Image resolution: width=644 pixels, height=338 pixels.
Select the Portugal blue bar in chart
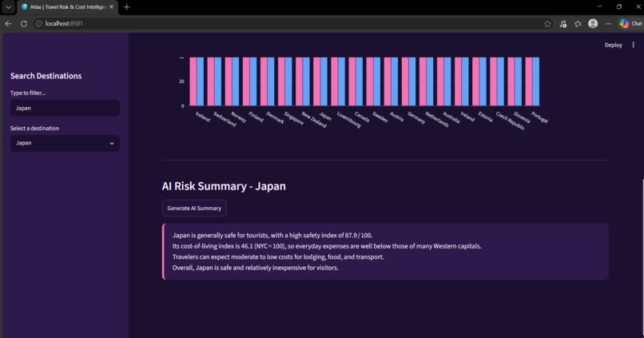(536, 82)
